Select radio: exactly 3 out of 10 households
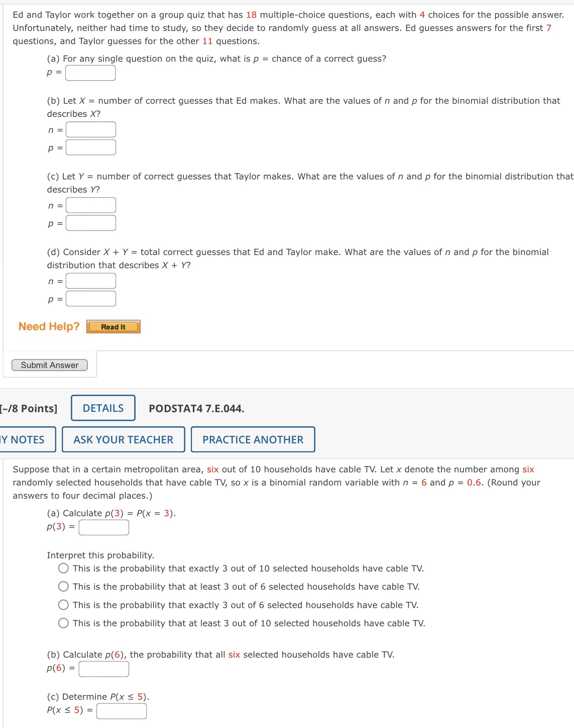Screen dimensions: 574x728 point(62,568)
